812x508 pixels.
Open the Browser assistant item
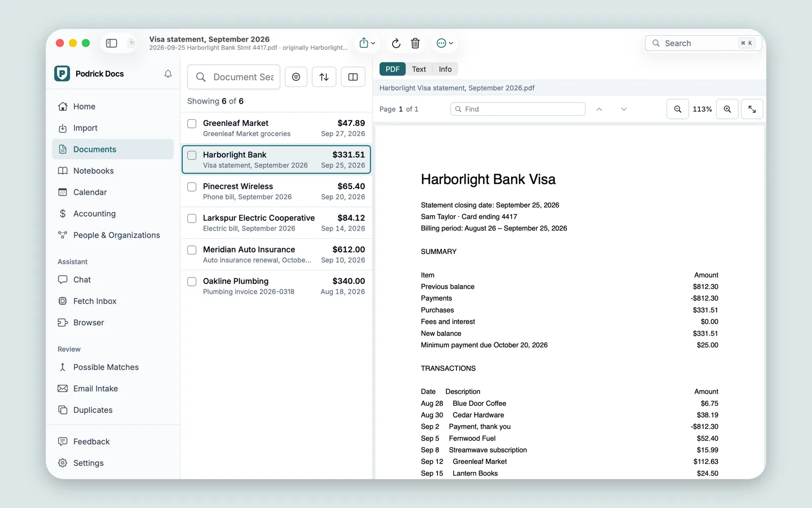[x=113, y=323]
